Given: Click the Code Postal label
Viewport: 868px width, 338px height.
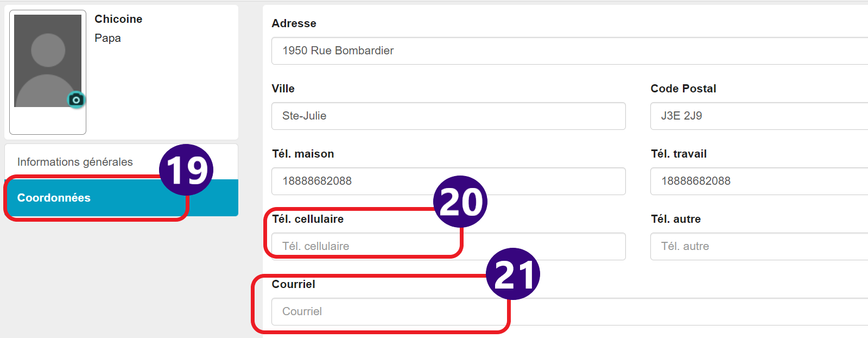Looking at the screenshot, I should tap(683, 89).
